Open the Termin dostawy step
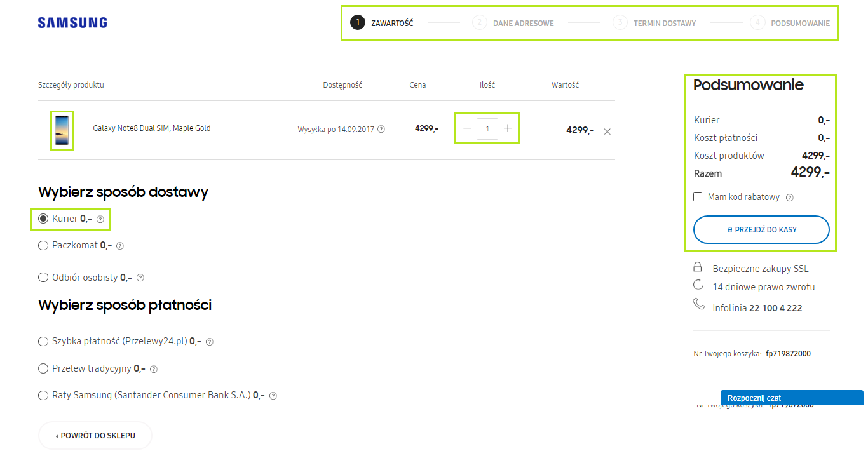 pos(654,23)
